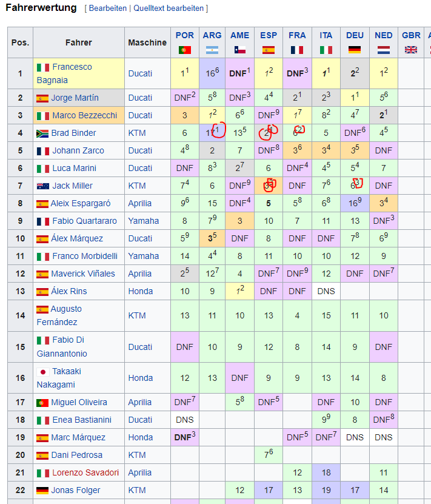Open Jorge Martín's rider page
The width and height of the screenshot is (431, 504).
click(75, 98)
